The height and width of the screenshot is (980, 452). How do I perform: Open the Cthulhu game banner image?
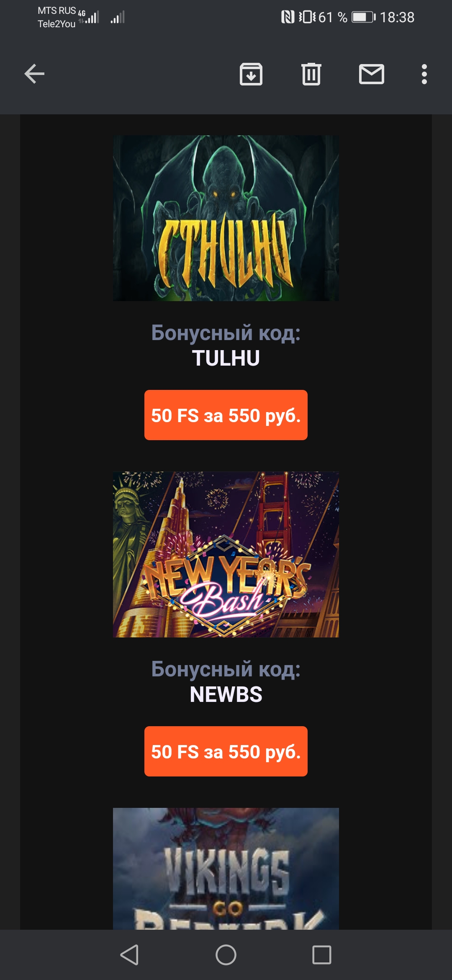tap(226, 218)
